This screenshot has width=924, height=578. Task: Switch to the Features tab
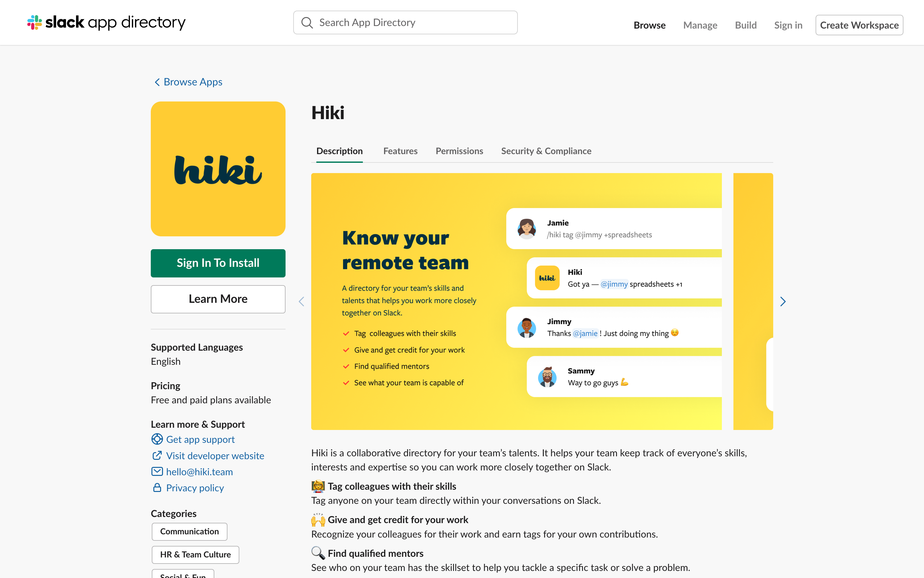click(x=400, y=151)
